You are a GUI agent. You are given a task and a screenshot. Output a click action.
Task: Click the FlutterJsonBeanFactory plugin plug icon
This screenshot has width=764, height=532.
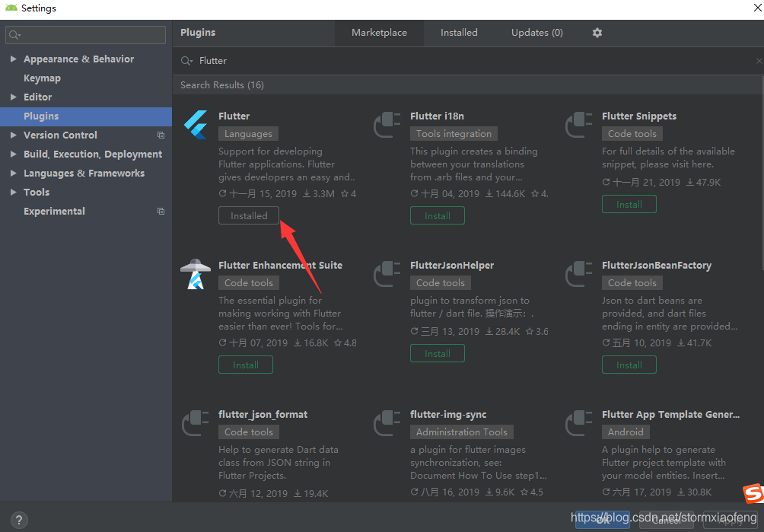(x=579, y=274)
